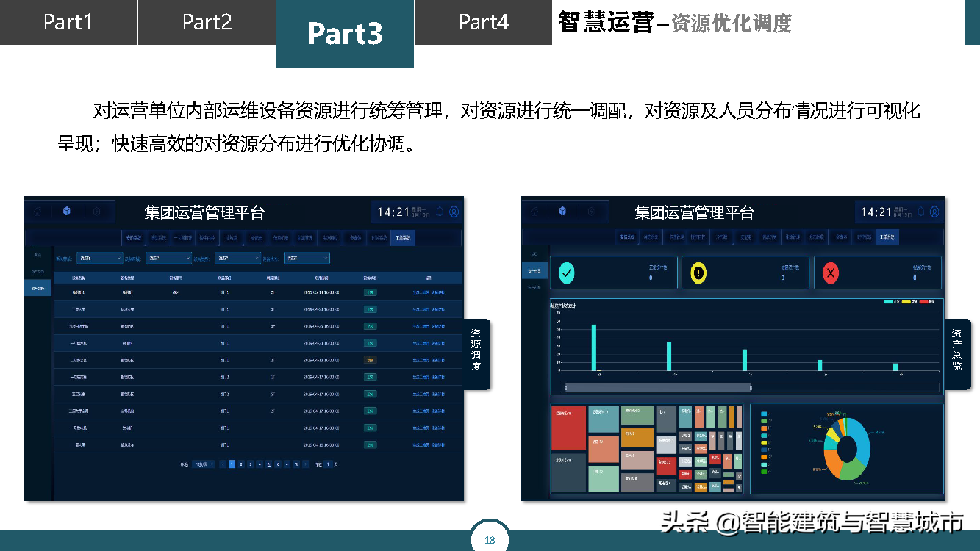The height and width of the screenshot is (551, 980).
Task: Select highlighted nav tab in left screenshot
Action: coord(403,237)
